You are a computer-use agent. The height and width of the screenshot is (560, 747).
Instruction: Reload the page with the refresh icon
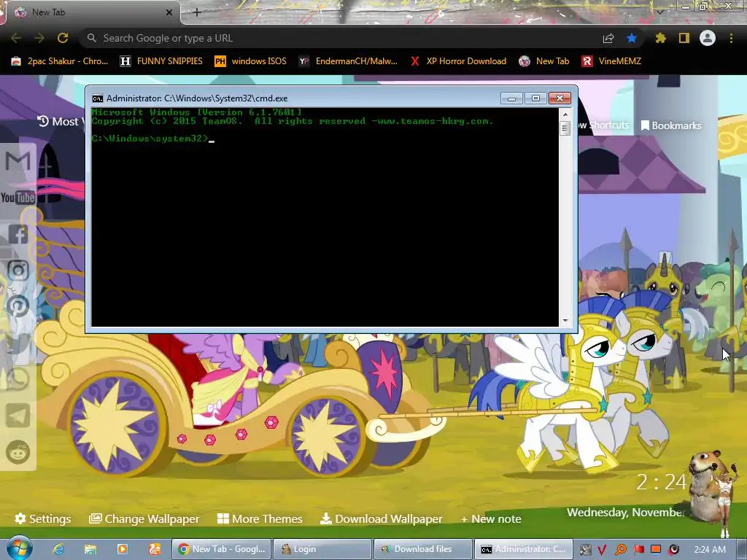click(63, 38)
